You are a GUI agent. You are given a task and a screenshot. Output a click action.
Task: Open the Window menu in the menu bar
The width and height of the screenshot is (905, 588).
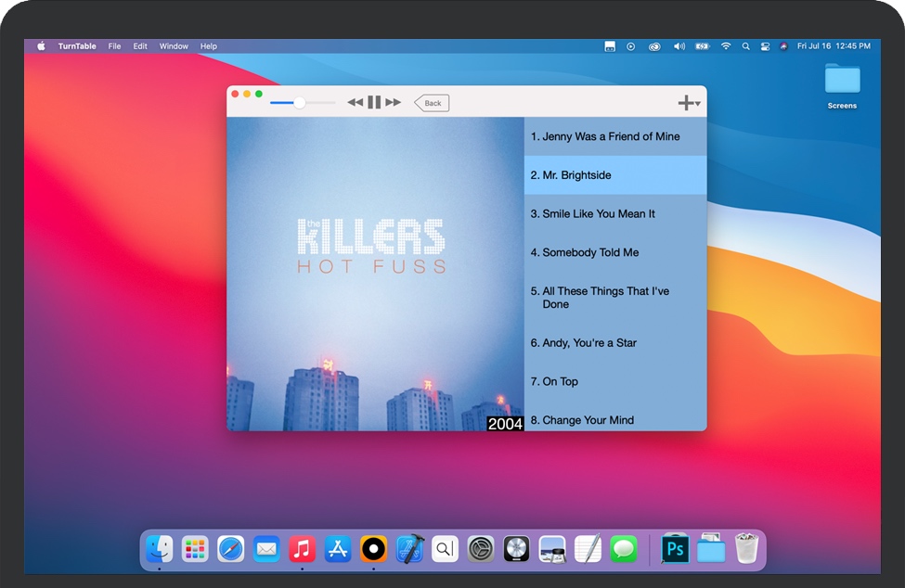[174, 46]
